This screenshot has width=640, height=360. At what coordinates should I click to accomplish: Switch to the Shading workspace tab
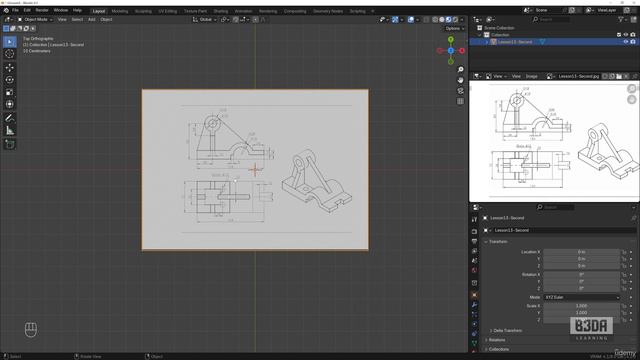(221, 11)
